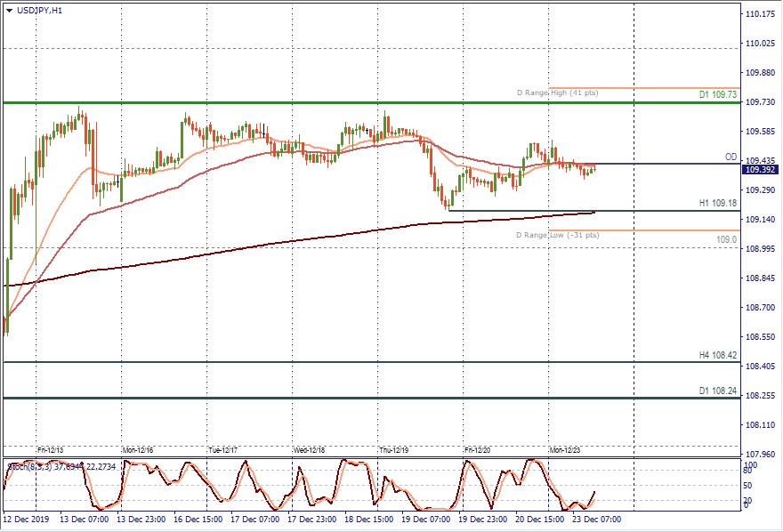Select the Mon-12/16 day marker
This screenshot has width=783, height=532.
[x=136, y=450]
